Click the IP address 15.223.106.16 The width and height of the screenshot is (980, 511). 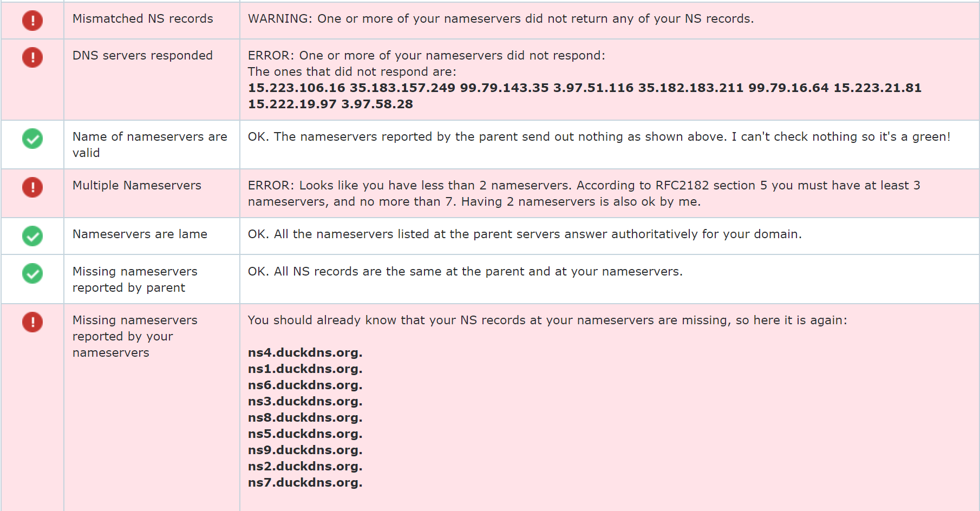coord(297,88)
